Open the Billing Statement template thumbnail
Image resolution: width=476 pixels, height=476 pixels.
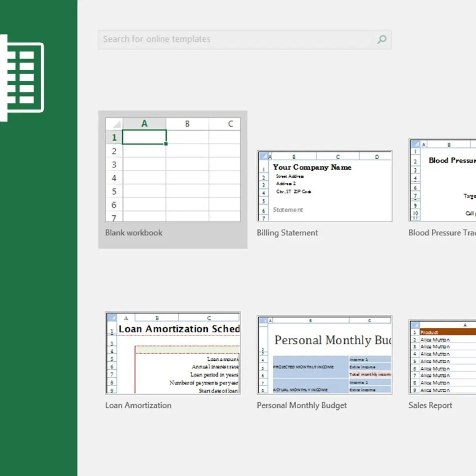click(x=324, y=186)
